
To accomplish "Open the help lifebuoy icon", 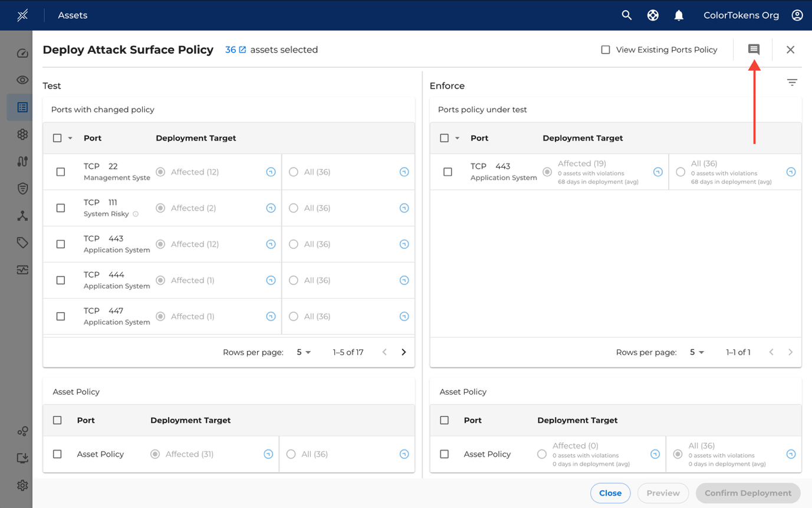I will (x=653, y=15).
